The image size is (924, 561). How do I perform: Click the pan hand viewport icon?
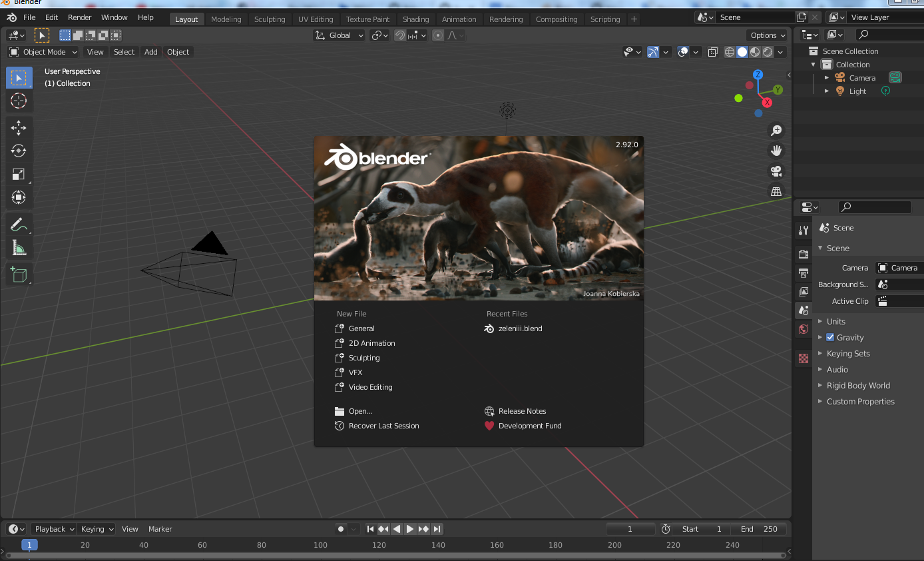click(776, 151)
